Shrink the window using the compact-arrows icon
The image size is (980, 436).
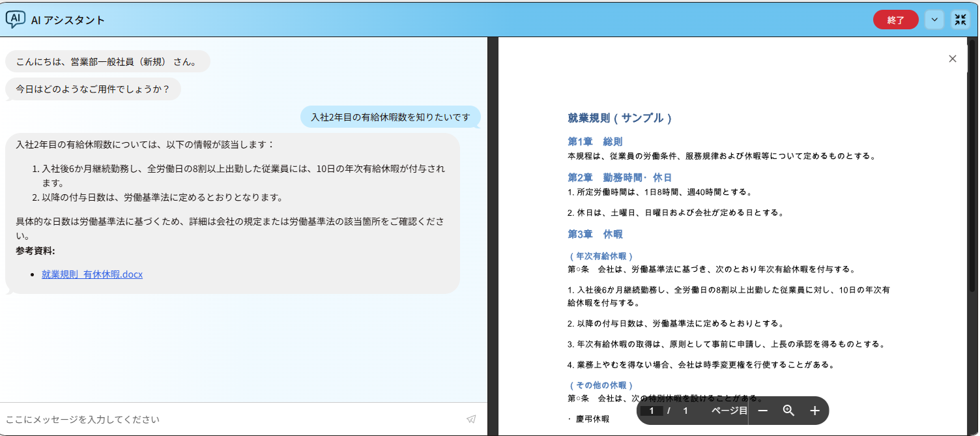point(960,20)
